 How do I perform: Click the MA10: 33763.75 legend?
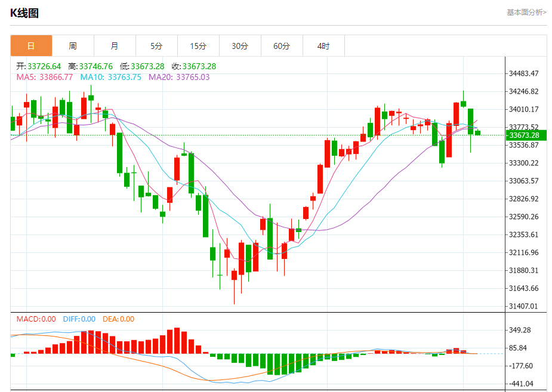[111, 77]
